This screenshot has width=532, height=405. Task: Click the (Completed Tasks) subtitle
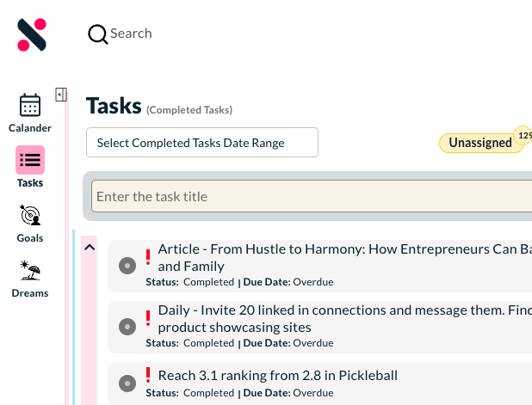(189, 110)
